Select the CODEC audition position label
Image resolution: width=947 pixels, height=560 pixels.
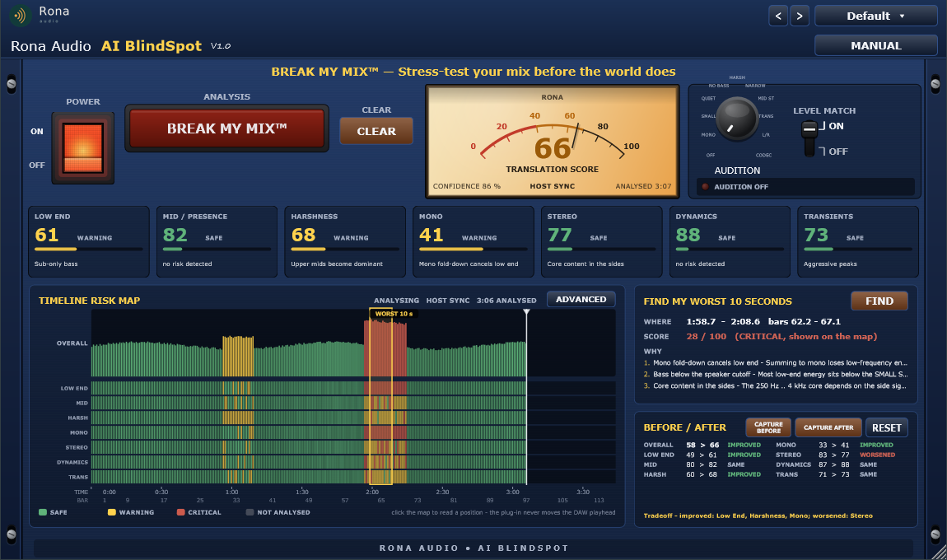(763, 156)
